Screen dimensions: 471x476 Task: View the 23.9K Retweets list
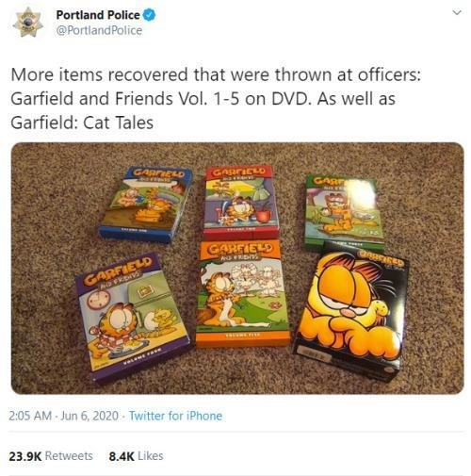point(51,456)
